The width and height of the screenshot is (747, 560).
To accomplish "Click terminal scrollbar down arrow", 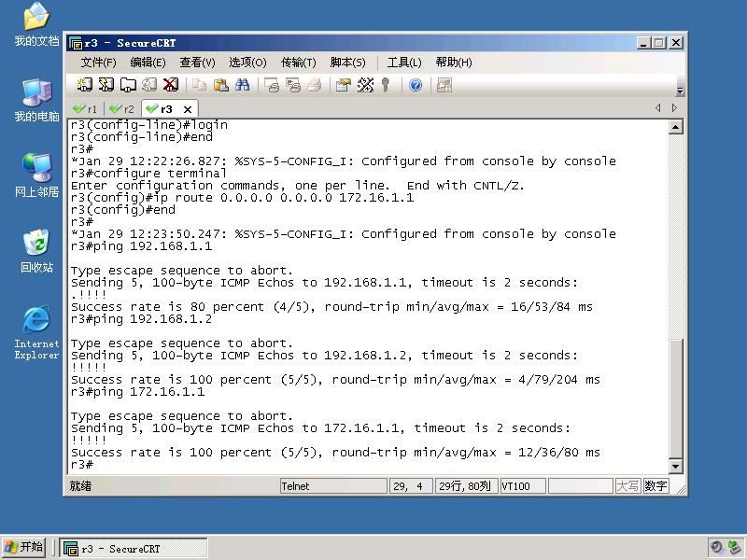I will click(675, 466).
